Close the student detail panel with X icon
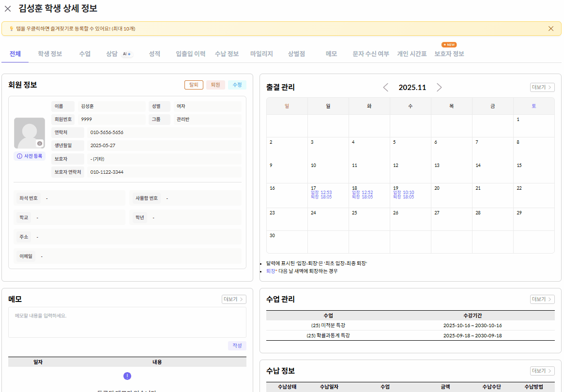 (8, 9)
